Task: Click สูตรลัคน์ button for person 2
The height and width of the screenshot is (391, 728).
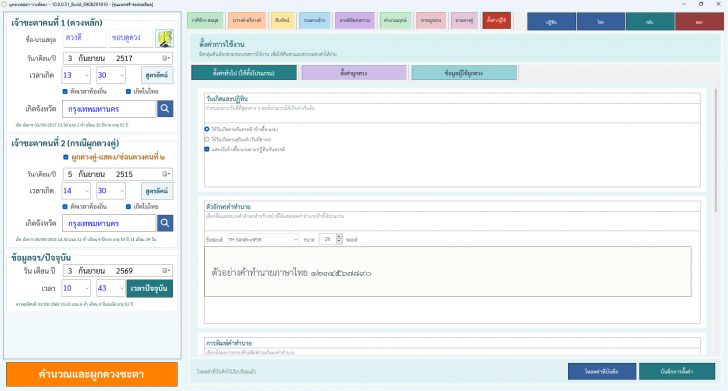Action: click(x=157, y=191)
